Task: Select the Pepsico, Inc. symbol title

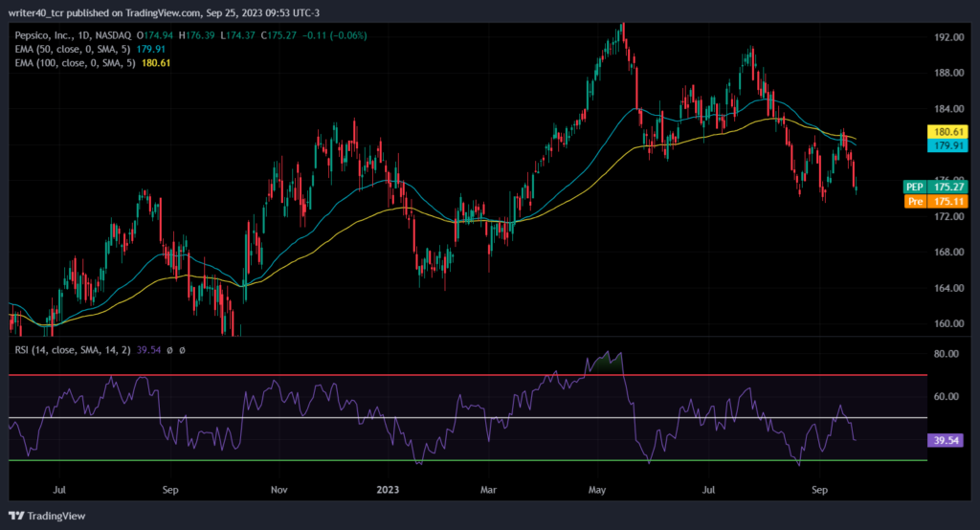Action: point(73,35)
